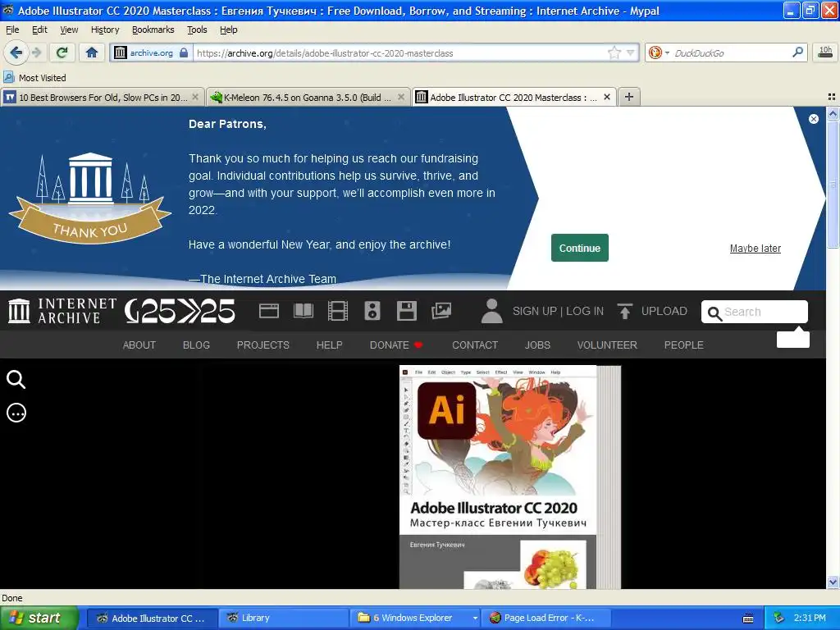Reload the page with the refresh icon
Viewport: 840px width, 630px height.
pyautogui.click(x=62, y=52)
